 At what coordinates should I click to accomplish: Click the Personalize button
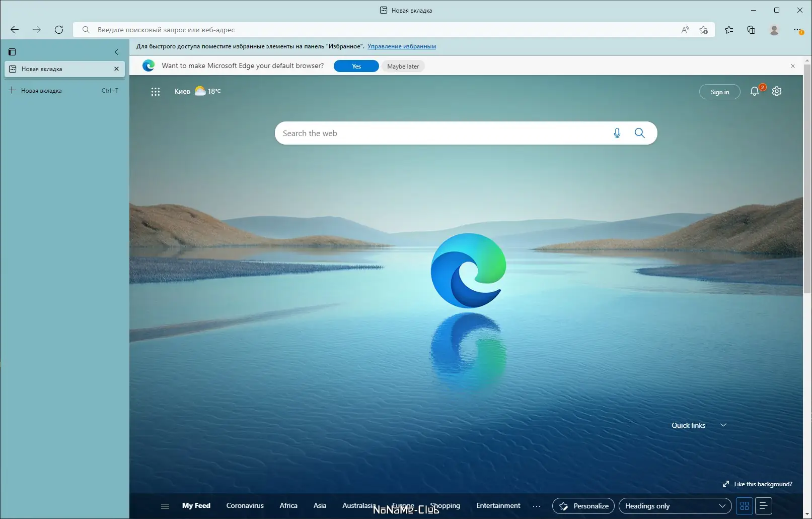tap(583, 506)
